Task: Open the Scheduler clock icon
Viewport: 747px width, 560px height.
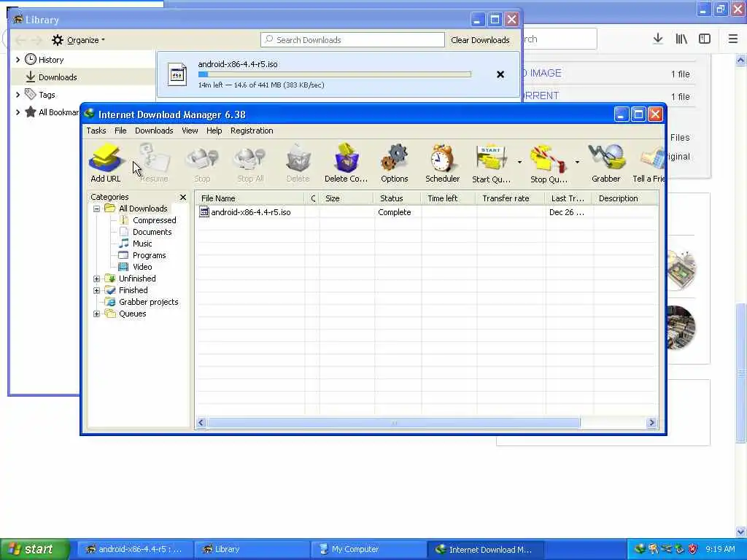Action: pos(443,163)
